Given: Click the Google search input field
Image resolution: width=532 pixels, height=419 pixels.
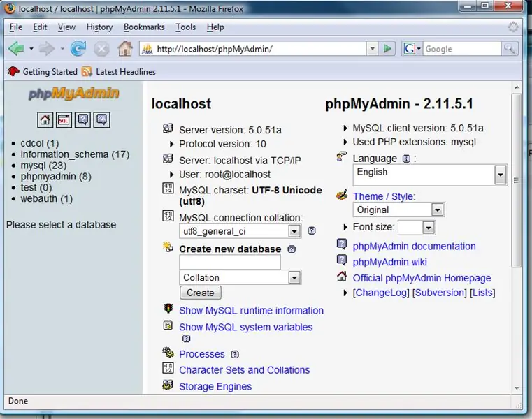Looking at the screenshot, I should pyautogui.click(x=462, y=49).
